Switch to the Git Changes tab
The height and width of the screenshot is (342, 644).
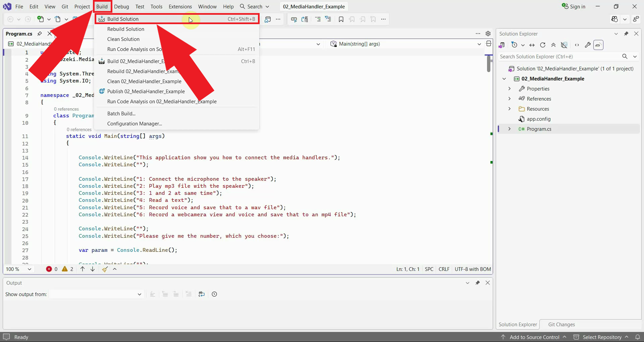coord(561,324)
